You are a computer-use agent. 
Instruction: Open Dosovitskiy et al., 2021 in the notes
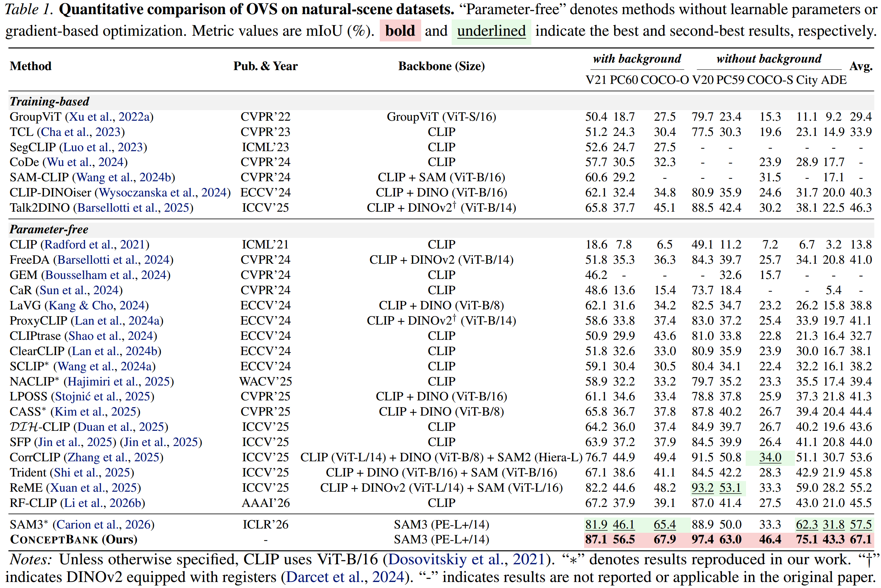(467, 559)
